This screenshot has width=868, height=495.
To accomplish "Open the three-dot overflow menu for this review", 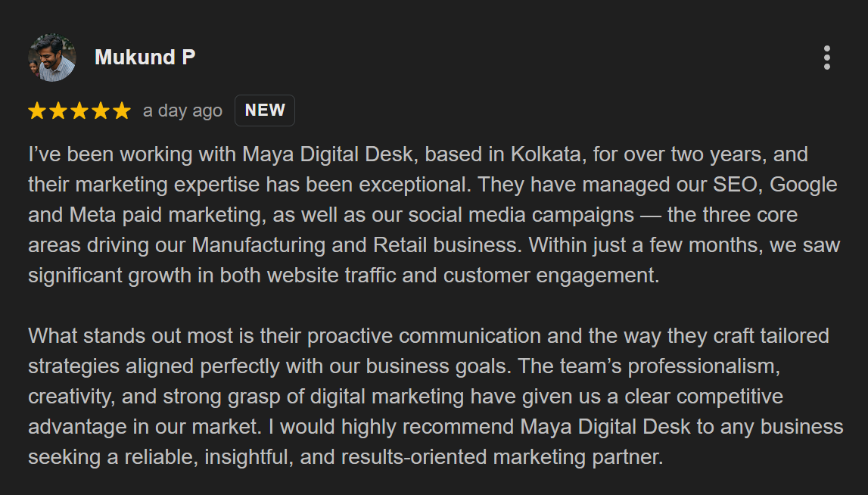I will (x=826, y=57).
